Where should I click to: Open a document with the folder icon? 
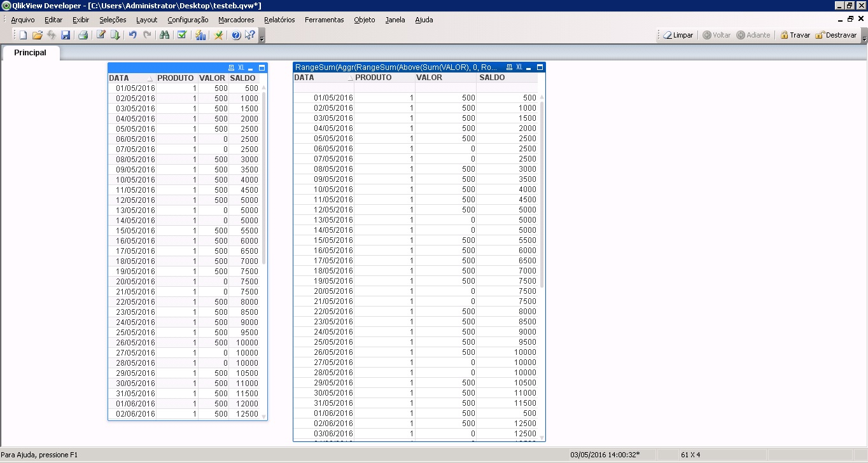[38, 35]
